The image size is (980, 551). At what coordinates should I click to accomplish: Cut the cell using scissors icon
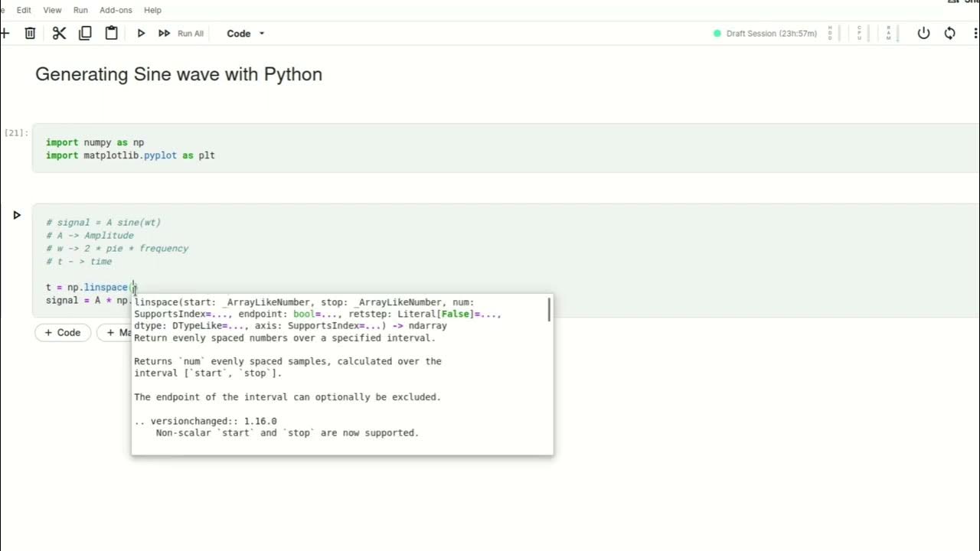59,33
